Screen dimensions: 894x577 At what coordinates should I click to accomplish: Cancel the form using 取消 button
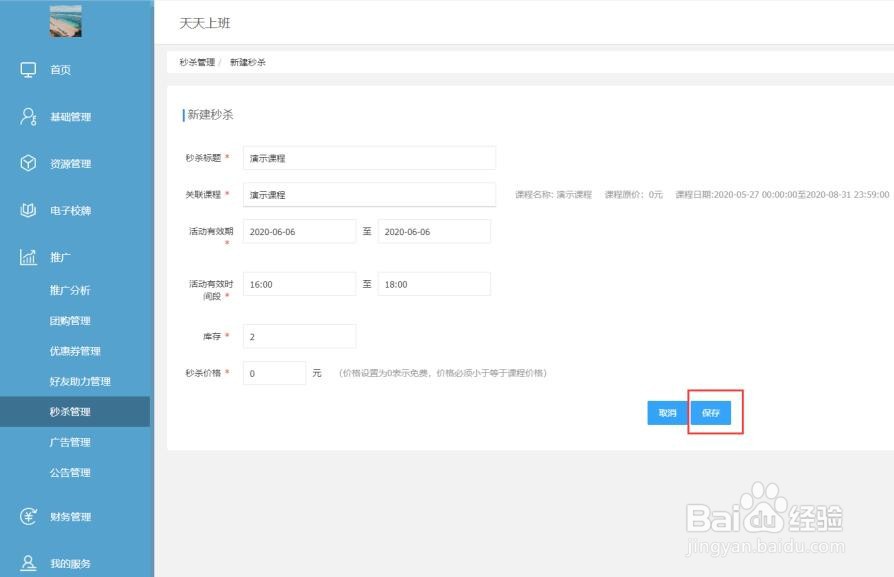(667, 412)
